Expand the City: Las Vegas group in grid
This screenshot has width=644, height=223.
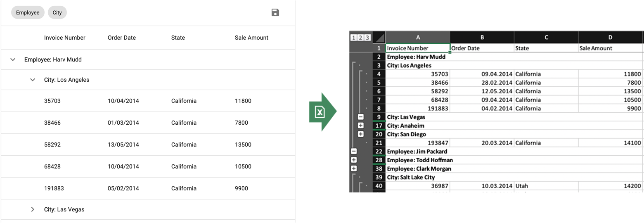click(x=33, y=209)
